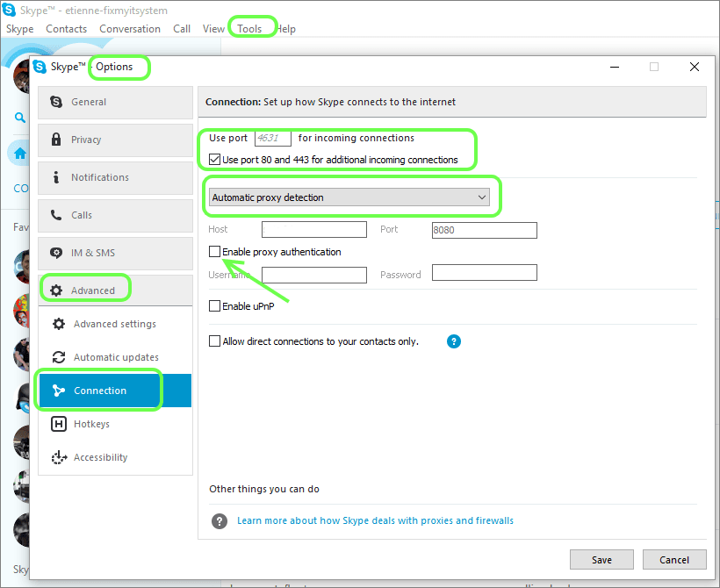
Task: Collapse the Advanced options section
Action: point(115,290)
